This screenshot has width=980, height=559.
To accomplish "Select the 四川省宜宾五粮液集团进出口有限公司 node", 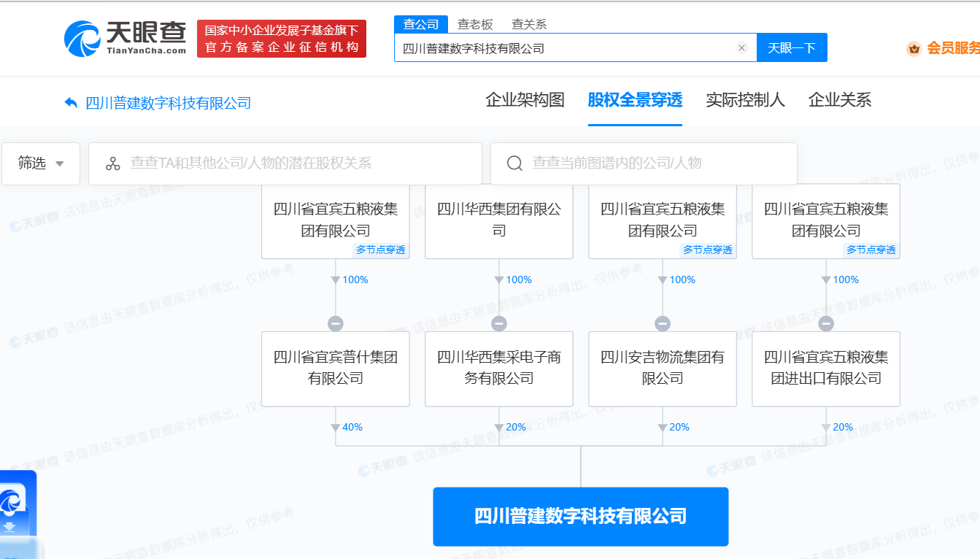I will coord(826,369).
